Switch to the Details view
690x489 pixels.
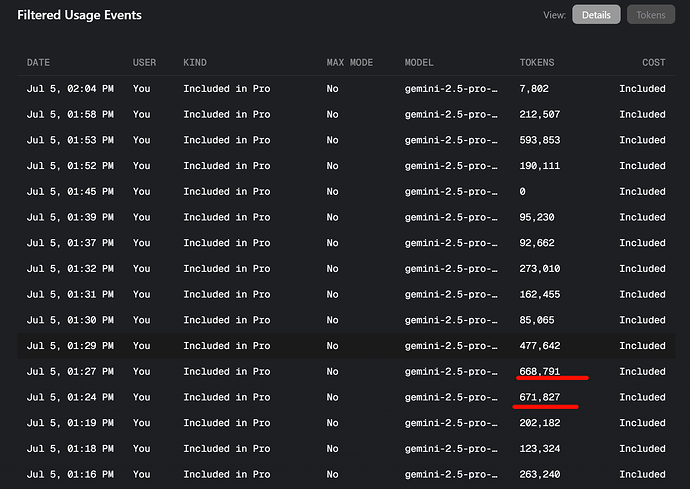point(596,15)
